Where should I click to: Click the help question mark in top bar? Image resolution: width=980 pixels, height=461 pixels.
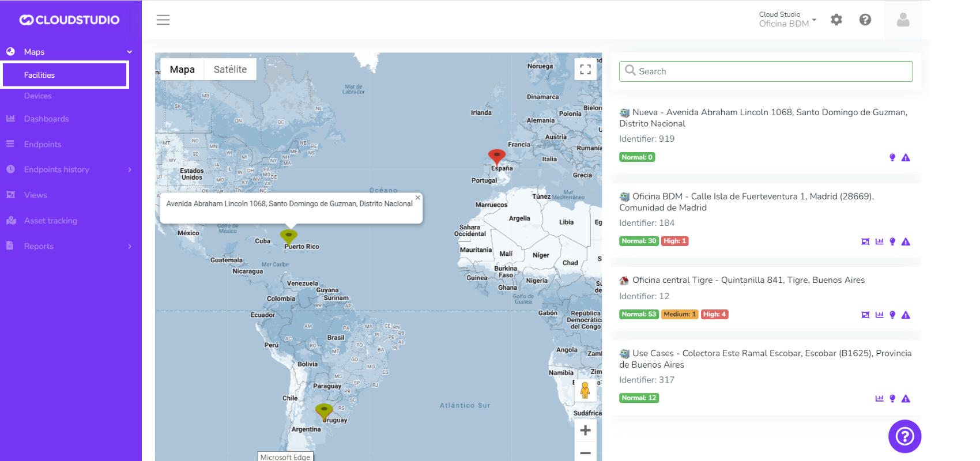click(x=865, y=20)
